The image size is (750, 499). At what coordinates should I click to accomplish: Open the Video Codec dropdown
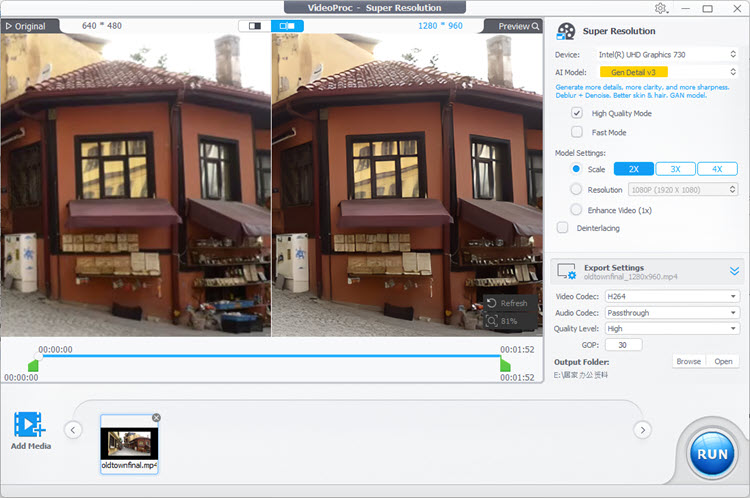click(671, 297)
